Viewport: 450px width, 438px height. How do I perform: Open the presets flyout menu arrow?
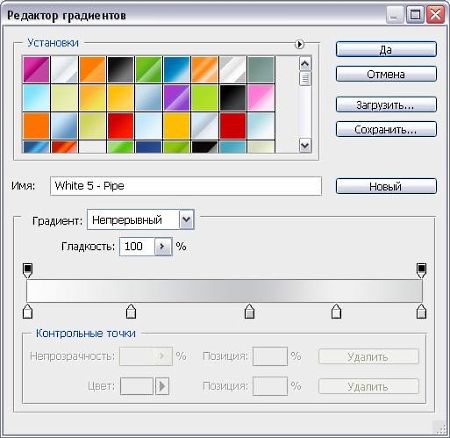tap(299, 44)
